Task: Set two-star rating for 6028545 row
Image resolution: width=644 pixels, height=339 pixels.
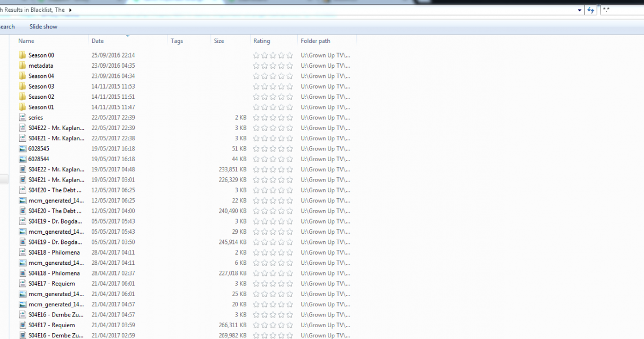Action: point(265,149)
